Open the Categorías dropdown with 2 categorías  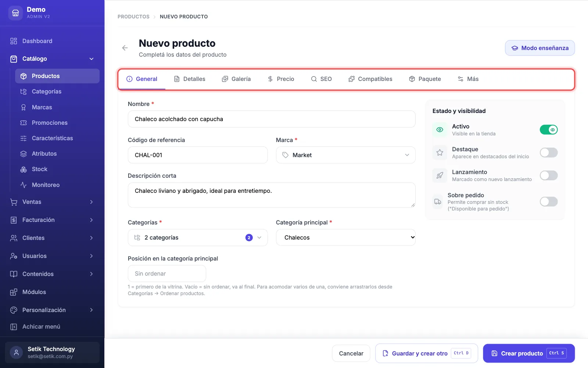(198, 237)
